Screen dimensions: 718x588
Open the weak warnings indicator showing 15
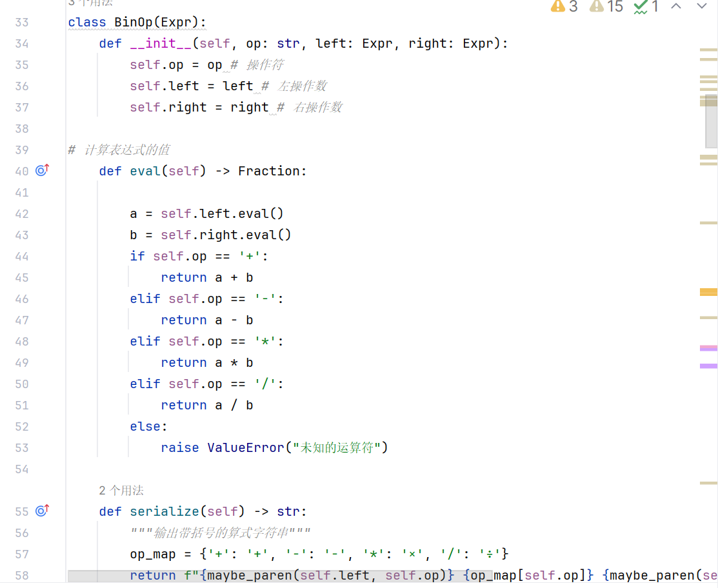606,6
